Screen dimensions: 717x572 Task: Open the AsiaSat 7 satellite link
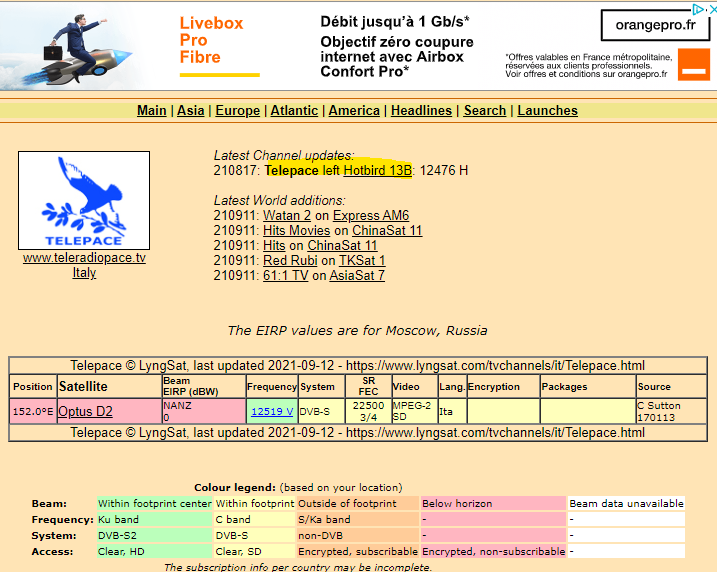pos(357,276)
